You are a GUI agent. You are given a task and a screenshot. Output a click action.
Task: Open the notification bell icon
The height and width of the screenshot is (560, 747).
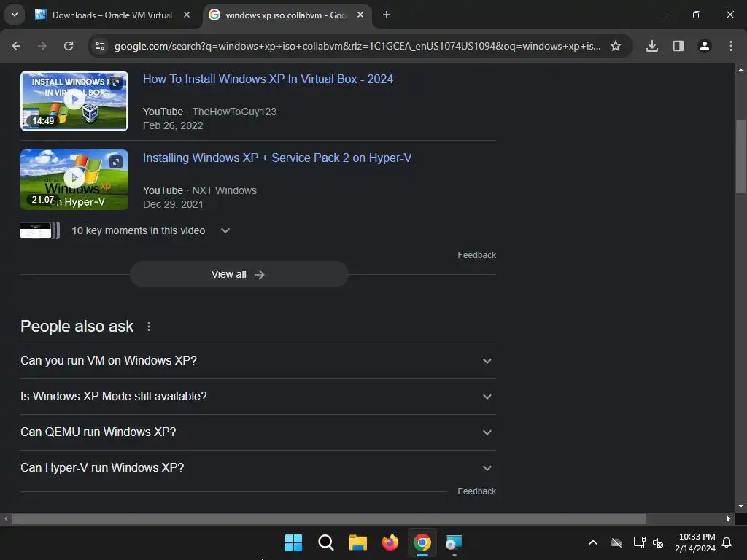click(x=727, y=542)
